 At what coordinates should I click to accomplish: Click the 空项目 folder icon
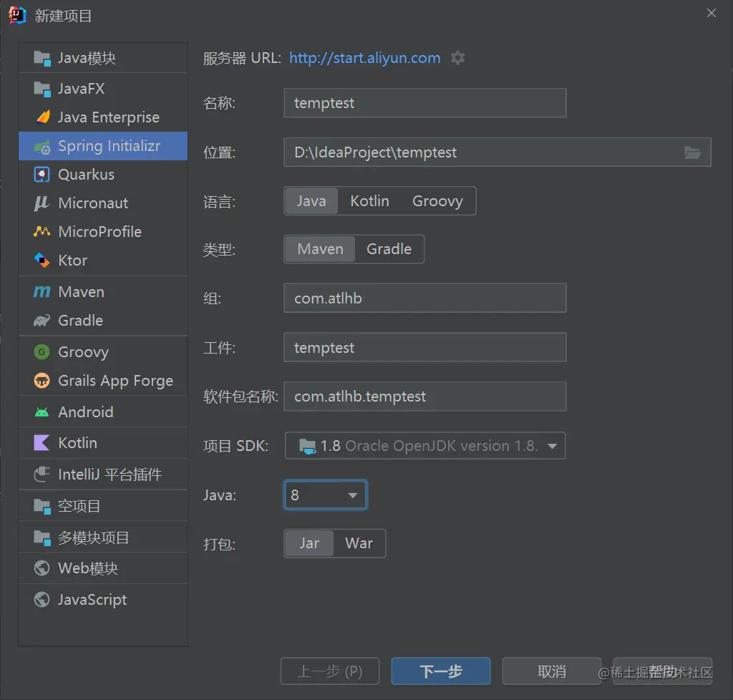pos(42,507)
